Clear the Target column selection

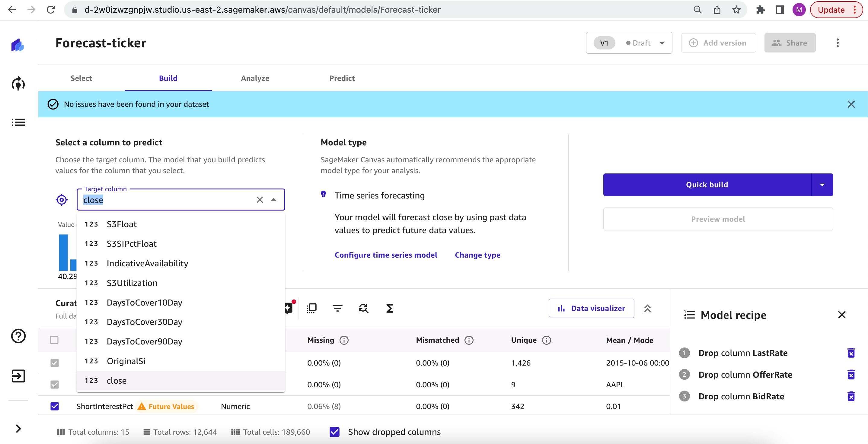pyautogui.click(x=260, y=200)
